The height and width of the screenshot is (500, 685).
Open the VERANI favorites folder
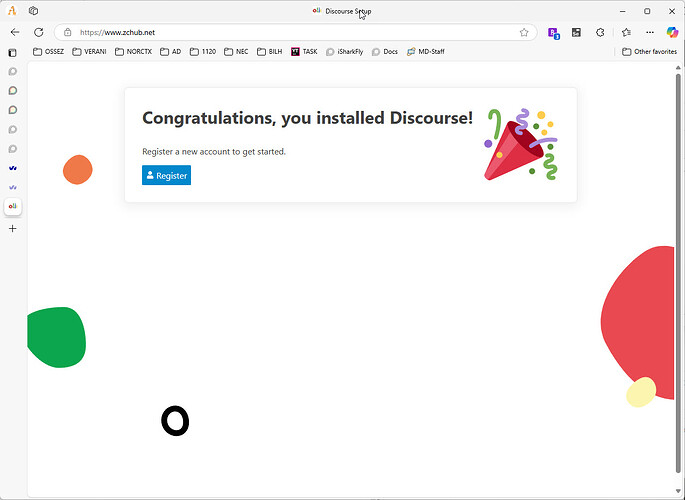pos(89,52)
